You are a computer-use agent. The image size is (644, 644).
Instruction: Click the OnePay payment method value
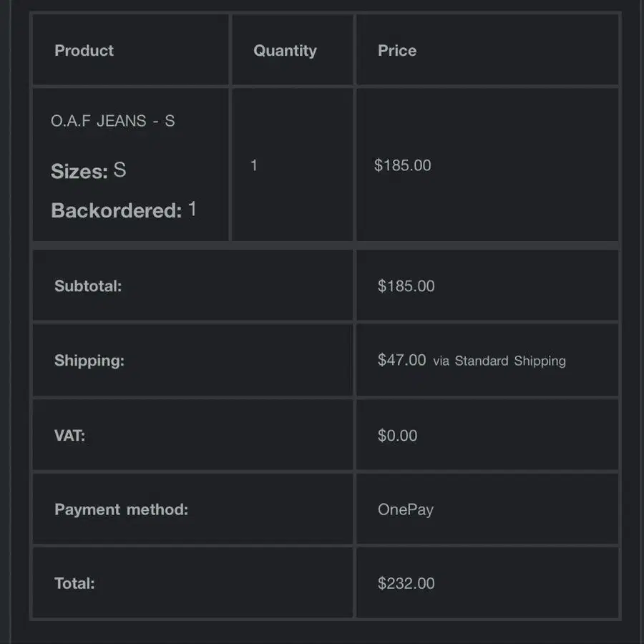click(x=406, y=509)
